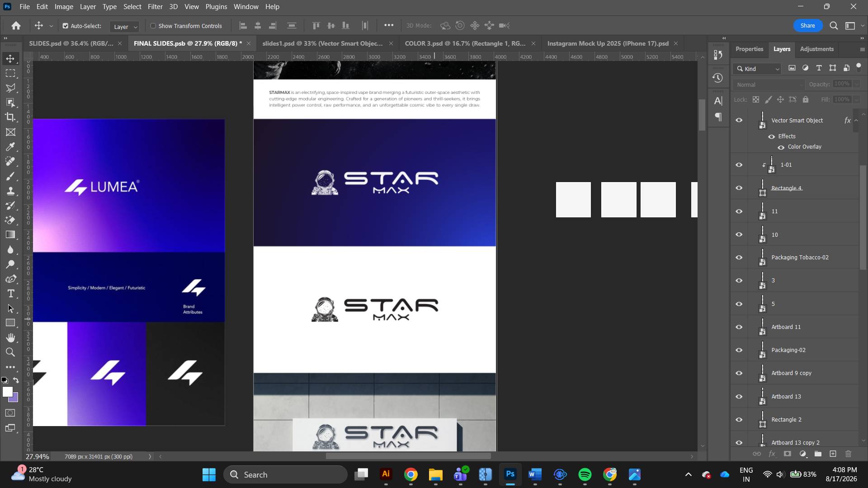The width and height of the screenshot is (868, 488).
Task: Select the Lasso tool
Action: tap(10, 88)
